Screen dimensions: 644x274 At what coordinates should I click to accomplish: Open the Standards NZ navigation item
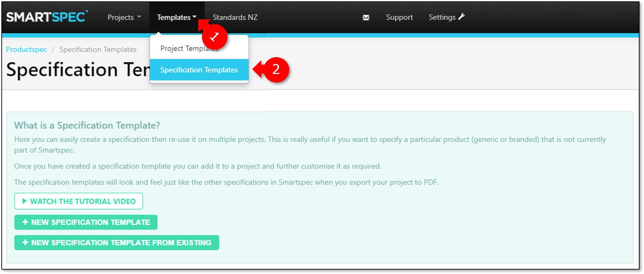(x=235, y=17)
